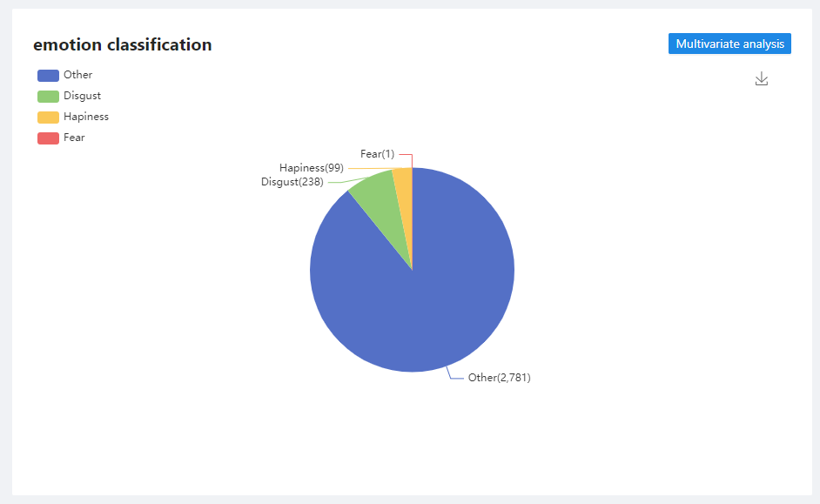Click the Fear(1) data label
Screen dimensions: 820x504
click(x=377, y=154)
